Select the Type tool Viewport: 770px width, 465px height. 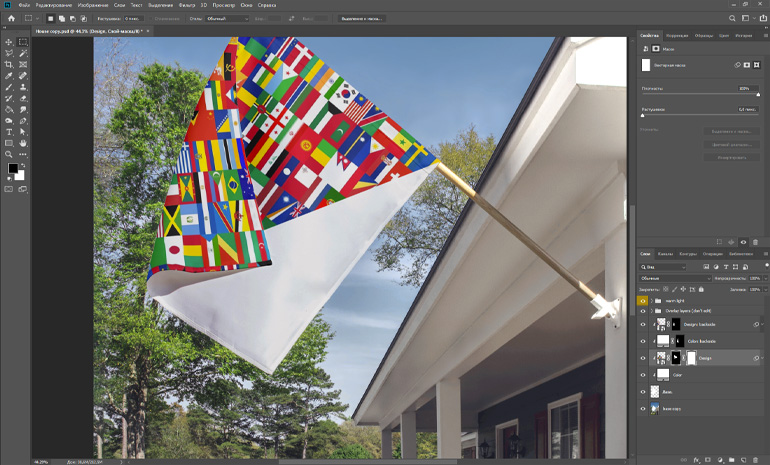[9, 132]
